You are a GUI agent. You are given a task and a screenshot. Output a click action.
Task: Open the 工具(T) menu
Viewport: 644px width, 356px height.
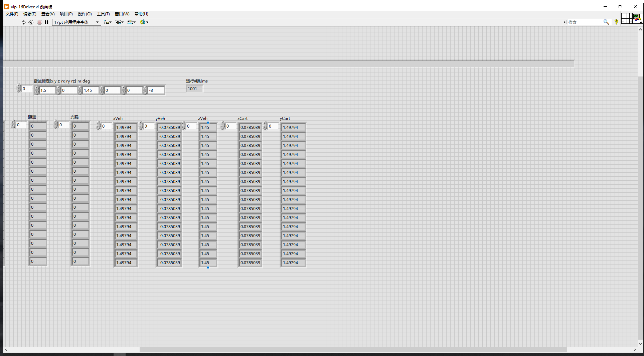click(103, 14)
